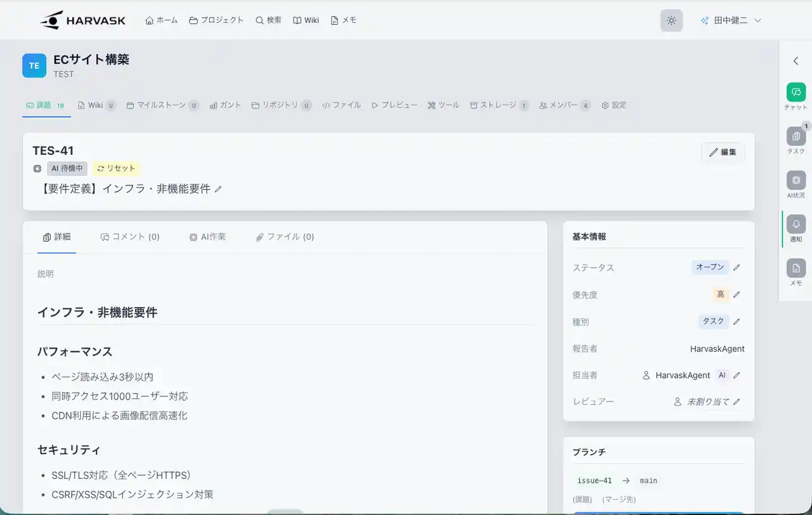Screen dimensions: 812x515
Task: Open the 通知 bell icon
Action: coord(796,224)
